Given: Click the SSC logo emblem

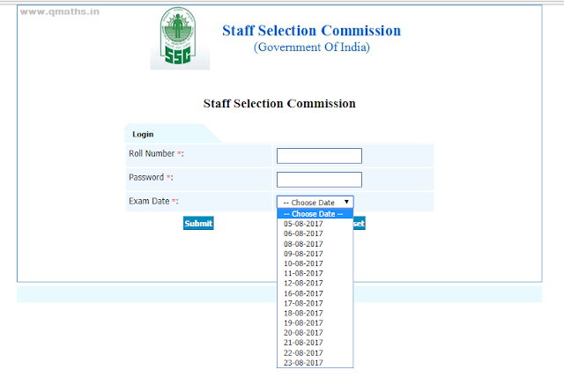Looking at the screenshot, I should click(178, 37).
